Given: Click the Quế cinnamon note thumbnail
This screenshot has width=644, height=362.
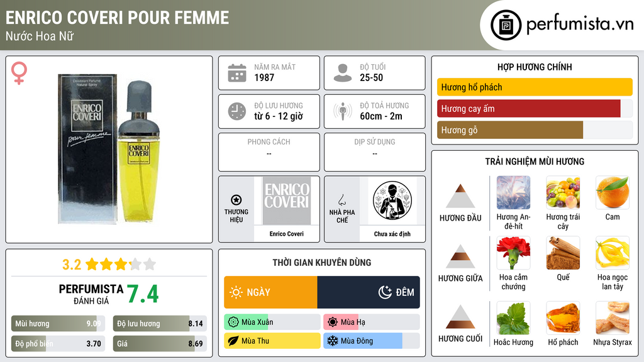Looking at the screenshot, I should pos(563,253).
